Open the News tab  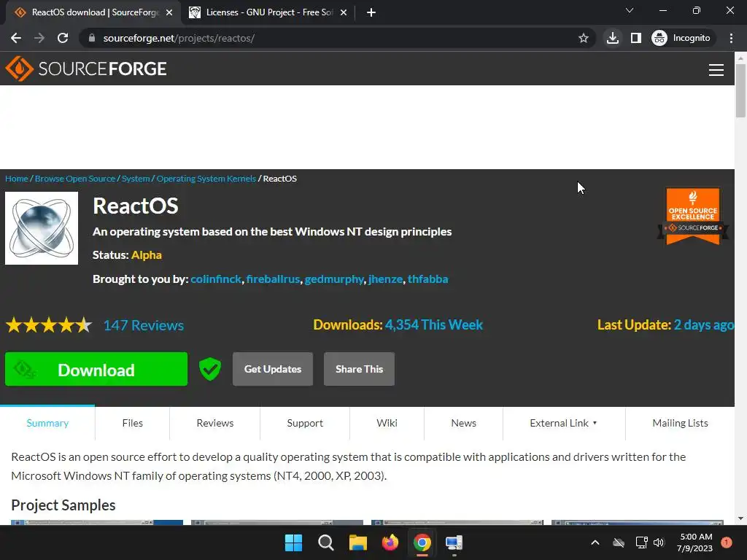(463, 423)
